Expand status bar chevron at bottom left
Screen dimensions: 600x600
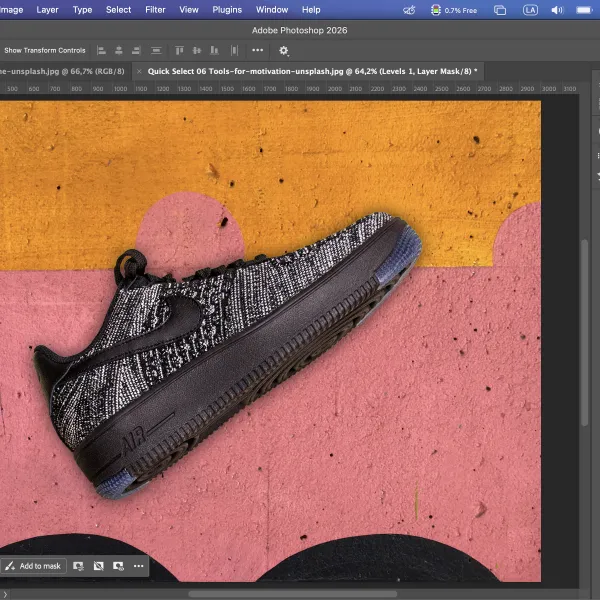(x=5, y=594)
